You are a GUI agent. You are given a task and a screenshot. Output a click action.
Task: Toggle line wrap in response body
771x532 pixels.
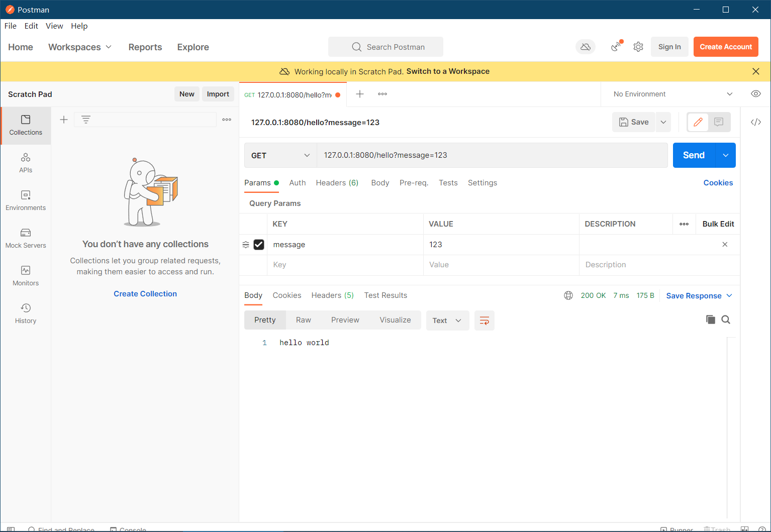pyautogui.click(x=485, y=321)
